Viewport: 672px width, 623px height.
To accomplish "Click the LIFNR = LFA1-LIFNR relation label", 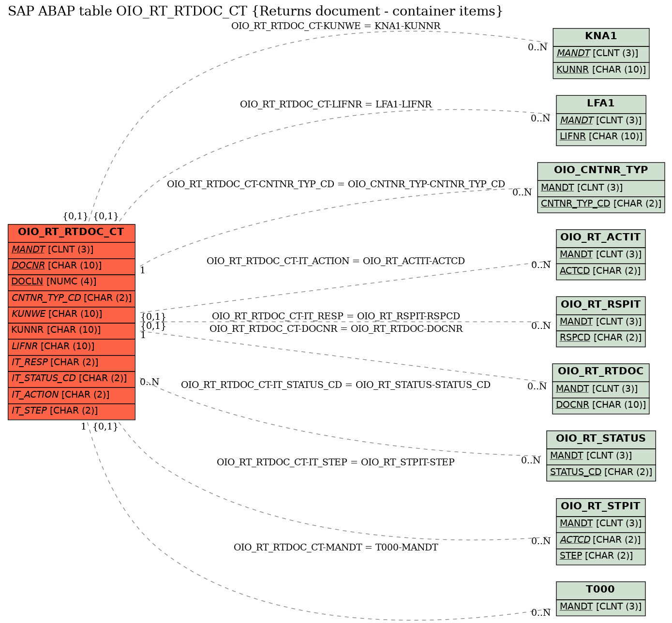I will coord(336,104).
